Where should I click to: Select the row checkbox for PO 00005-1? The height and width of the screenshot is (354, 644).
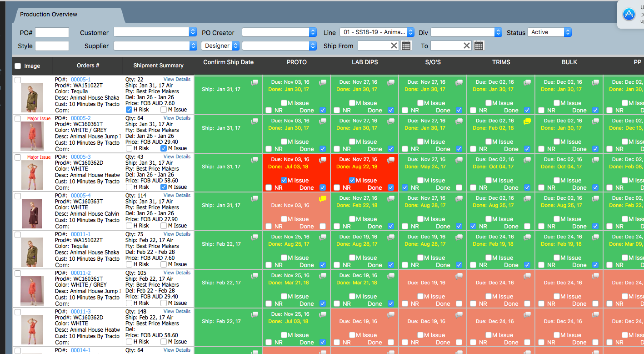[x=18, y=80]
